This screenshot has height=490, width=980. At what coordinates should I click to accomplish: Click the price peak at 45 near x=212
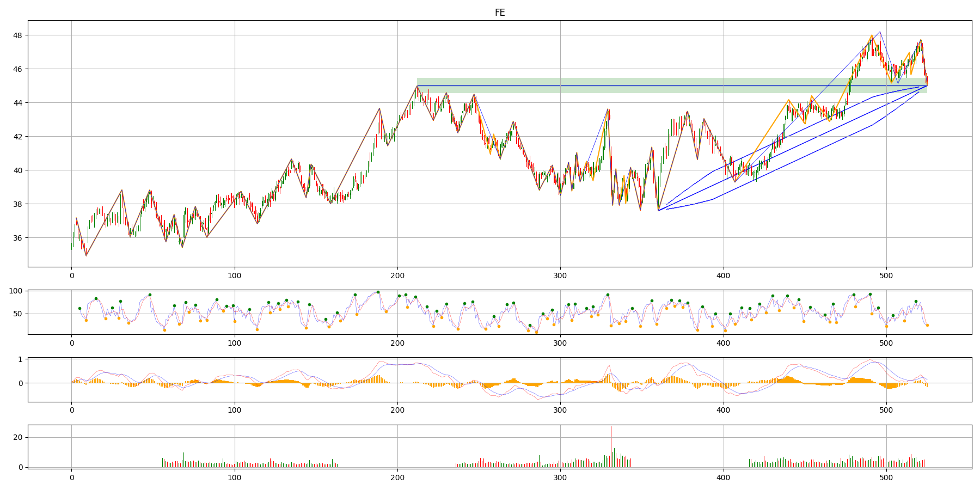pos(417,86)
